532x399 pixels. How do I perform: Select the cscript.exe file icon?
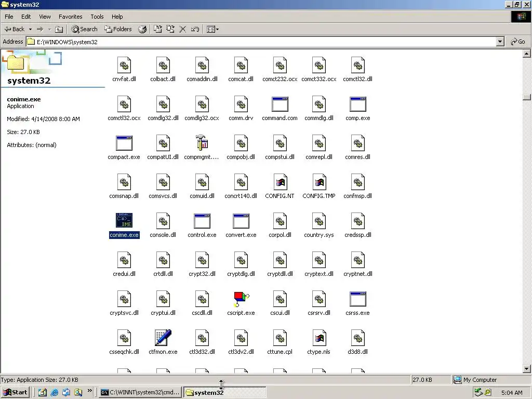(x=241, y=299)
